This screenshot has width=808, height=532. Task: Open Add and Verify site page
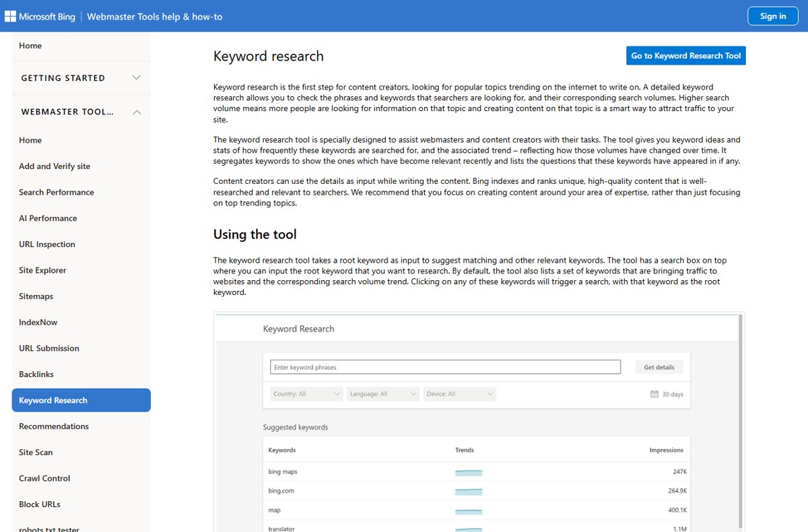(55, 166)
